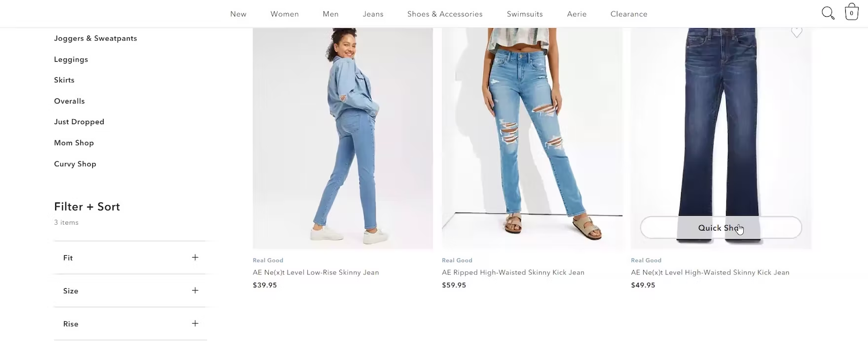Image resolution: width=868 pixels, height=343 pixels.
Task: Open the Jeans menu
Action: coord(373,14)
